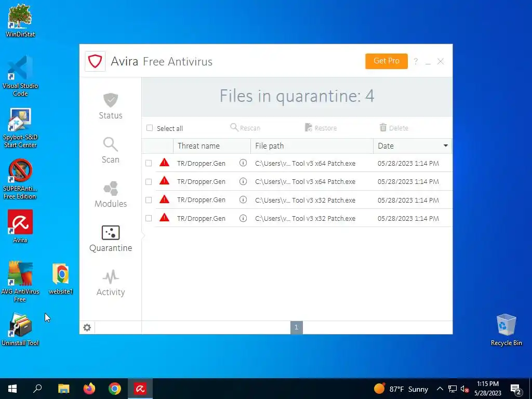Open notification center with 2 notifications
Viewport: 532px width, 399px height.
coord(516,389)
